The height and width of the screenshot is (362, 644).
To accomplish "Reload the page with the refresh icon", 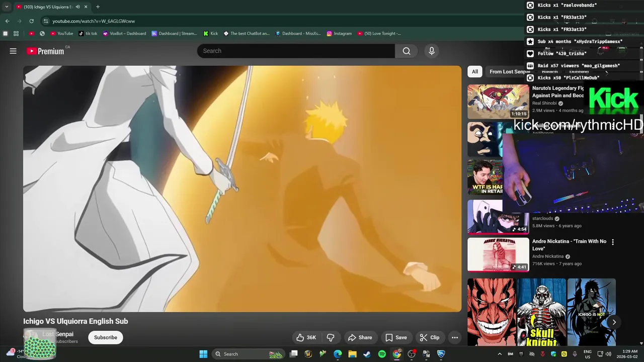I will (31, 21).
